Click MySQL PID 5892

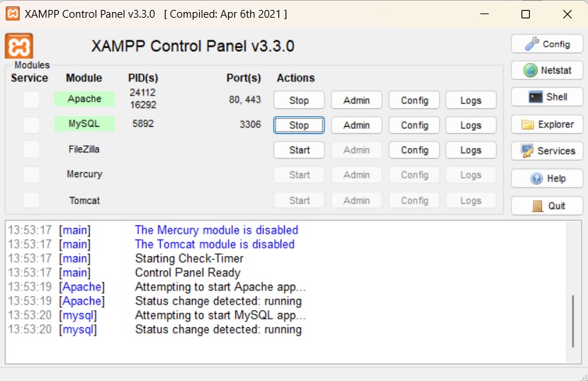click(x=143, y=123)
